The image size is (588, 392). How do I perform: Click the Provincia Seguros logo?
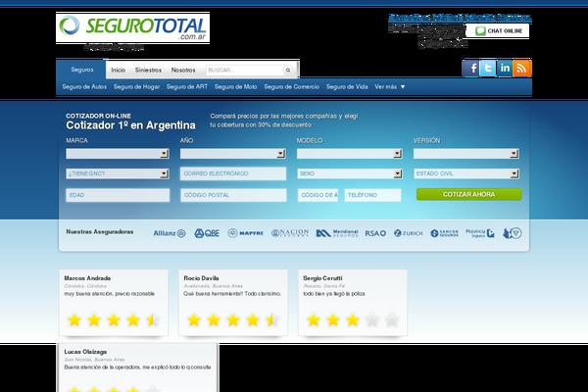click(480, 233)
